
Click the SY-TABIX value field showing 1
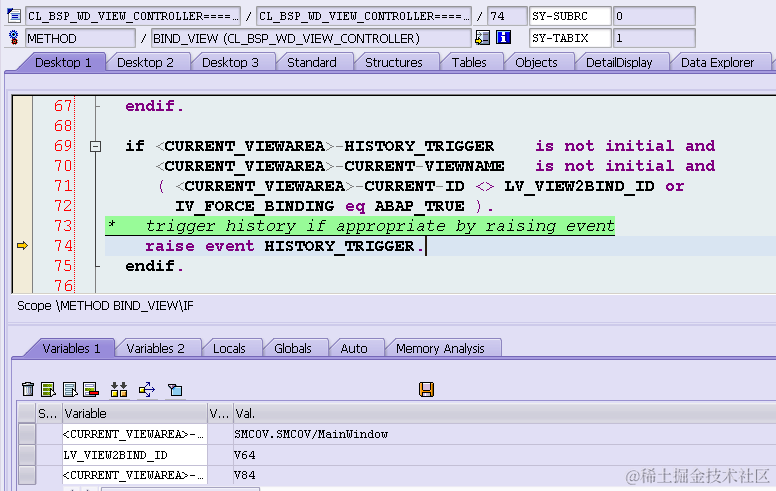point(654,38)
